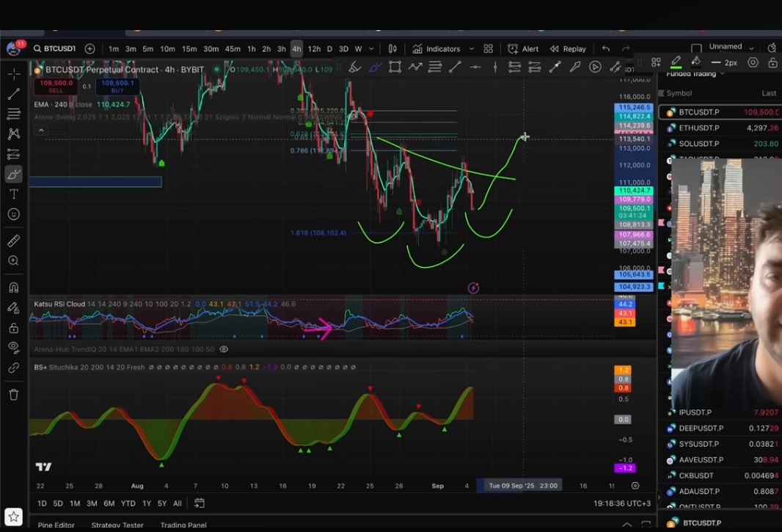Select the trend line tool in left sidebar

[13, 94]
